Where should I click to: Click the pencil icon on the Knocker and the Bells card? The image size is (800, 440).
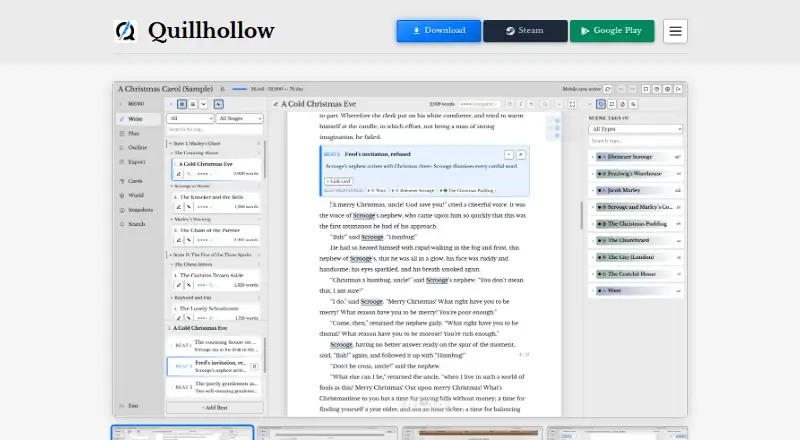point(179,207)
